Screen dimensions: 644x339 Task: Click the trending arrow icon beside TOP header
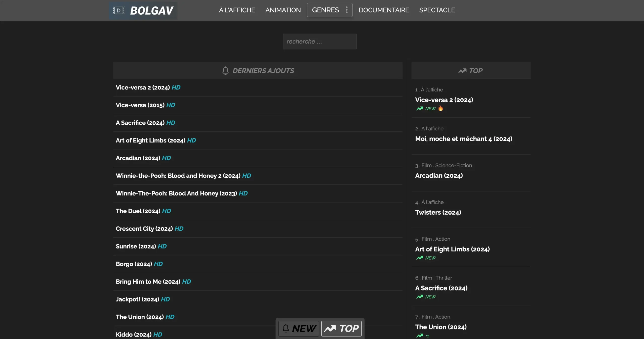(462, 71)
